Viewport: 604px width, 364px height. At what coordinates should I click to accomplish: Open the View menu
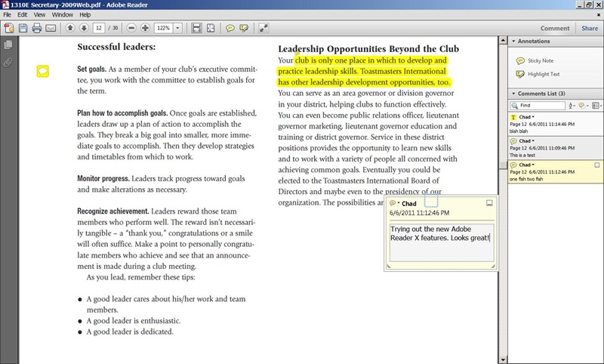39,14
